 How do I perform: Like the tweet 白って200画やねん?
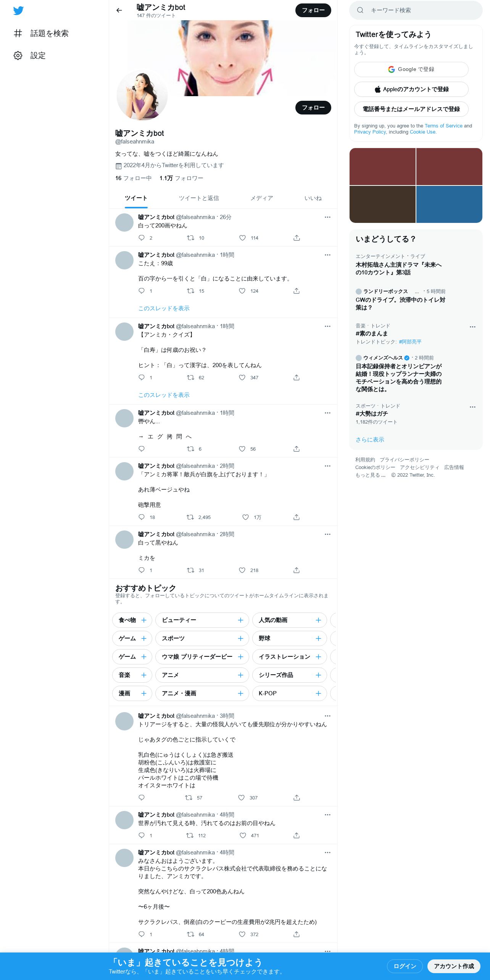tap(242, 238)
